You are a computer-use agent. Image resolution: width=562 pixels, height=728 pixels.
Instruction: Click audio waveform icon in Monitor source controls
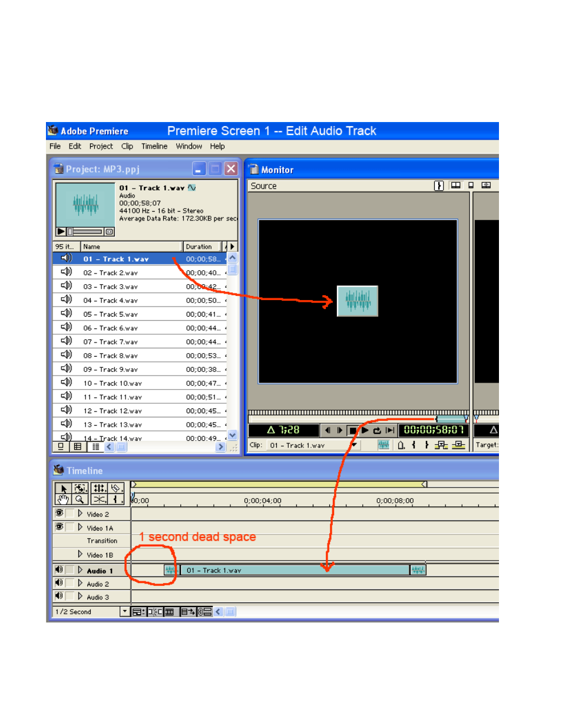(384, 445)
